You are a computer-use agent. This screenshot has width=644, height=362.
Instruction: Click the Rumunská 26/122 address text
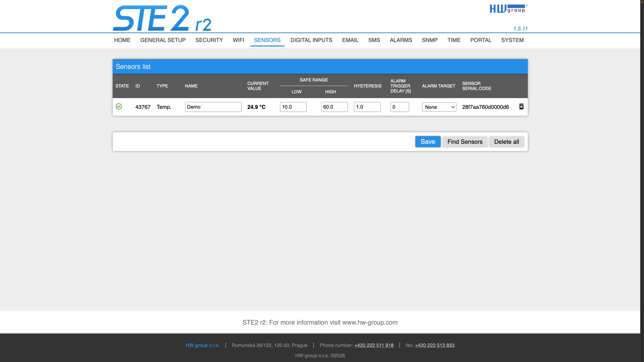click(x=269, y=345)
